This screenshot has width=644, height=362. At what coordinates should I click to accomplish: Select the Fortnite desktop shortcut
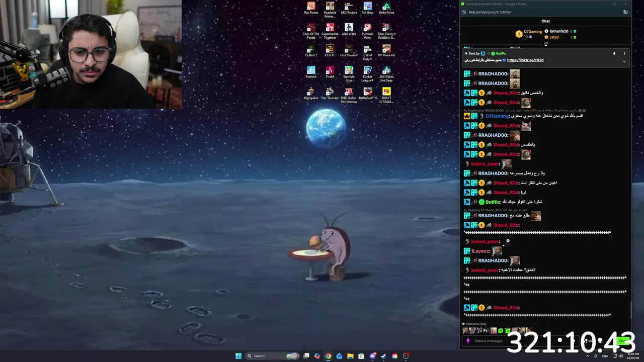311,72
